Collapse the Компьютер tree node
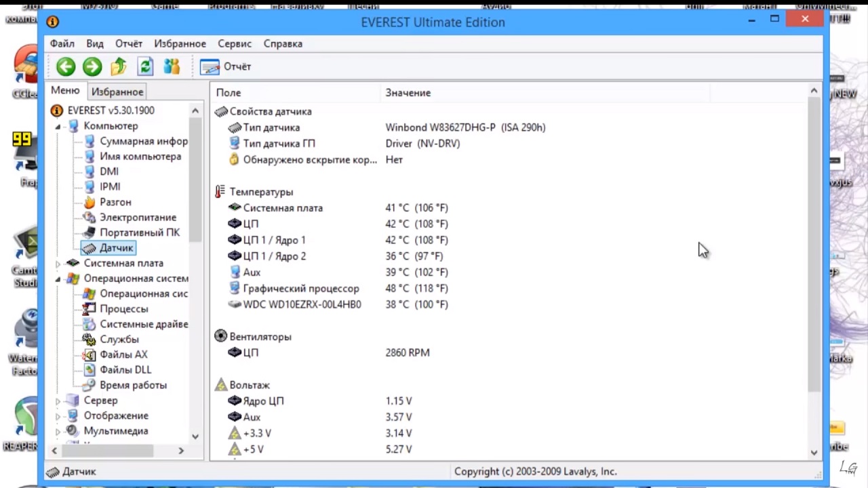 (x=58, y=127)
